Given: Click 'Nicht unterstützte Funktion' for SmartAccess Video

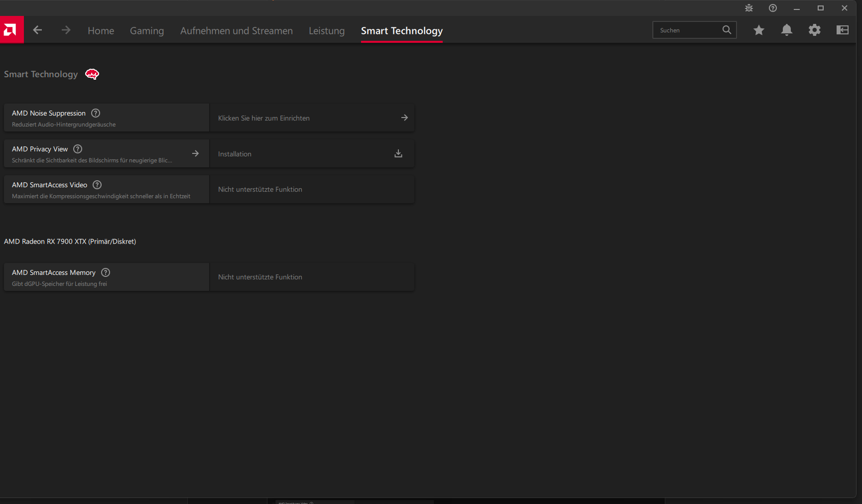Looking at the screenshot, I should 260,189.
